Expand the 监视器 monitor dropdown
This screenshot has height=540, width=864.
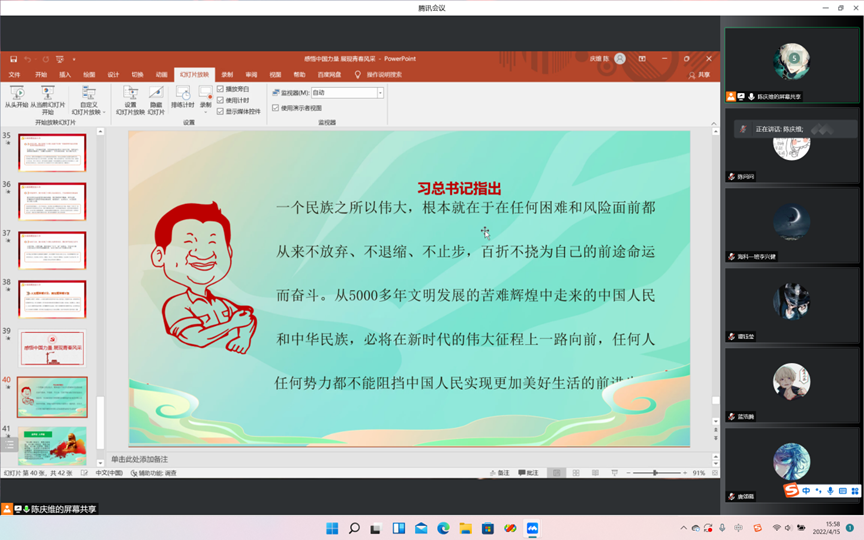[x=380, y=93]
